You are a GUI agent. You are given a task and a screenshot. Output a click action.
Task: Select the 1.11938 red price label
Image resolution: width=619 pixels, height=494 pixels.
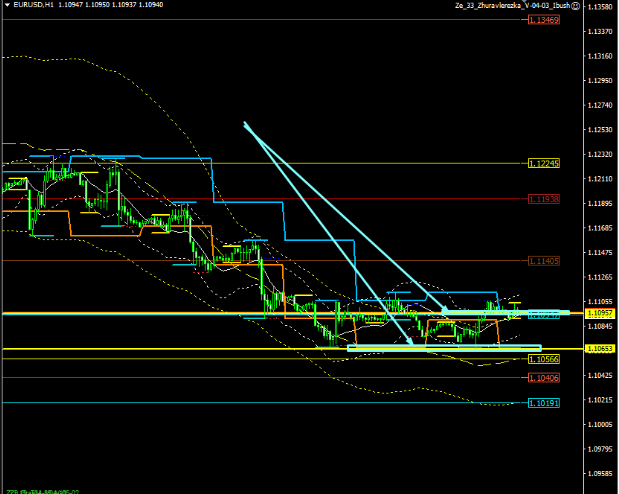pos(543,199)
